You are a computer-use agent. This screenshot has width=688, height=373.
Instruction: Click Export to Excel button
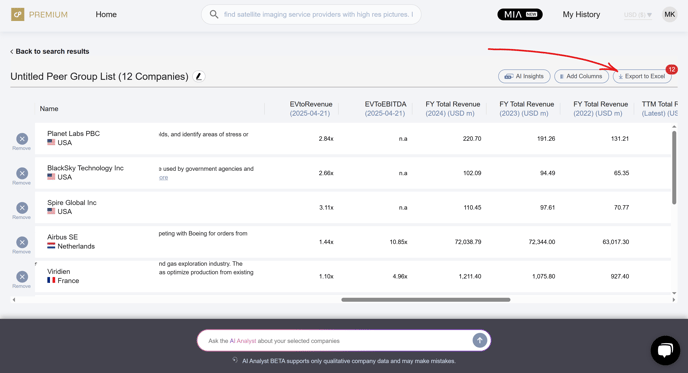pyautogui.click(x=642, y=76)
